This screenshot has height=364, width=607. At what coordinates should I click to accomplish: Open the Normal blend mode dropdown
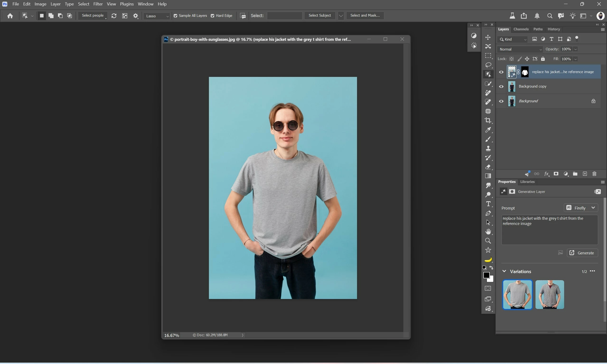click(520, 49)
